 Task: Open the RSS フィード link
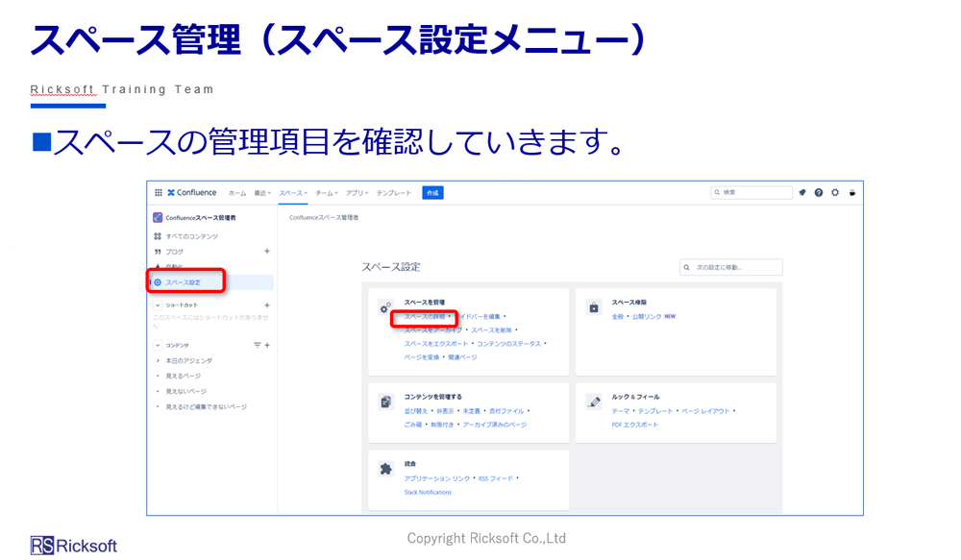click(x=495, y=478)
